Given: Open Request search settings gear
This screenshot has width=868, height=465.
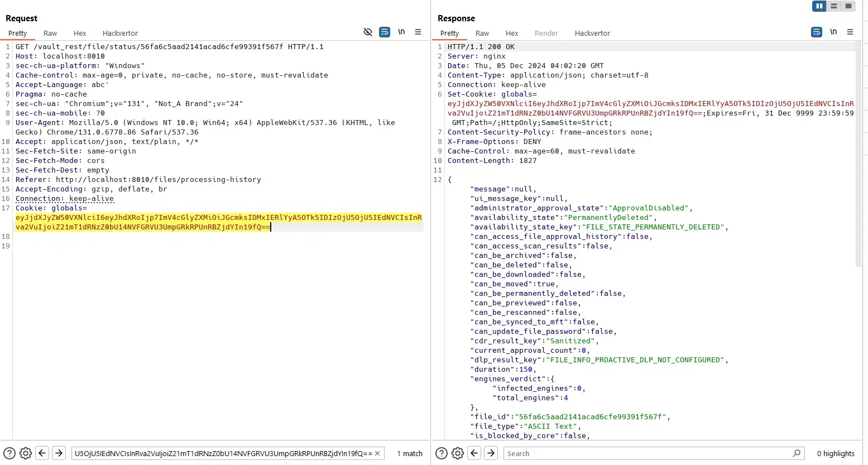Looking at the screenshot, I should (26, 453).
